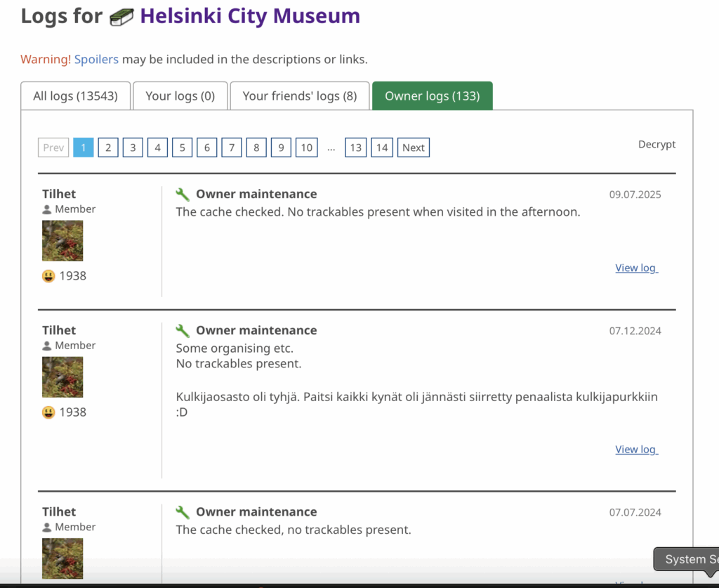Click the 'Member' label in the 07.12.2024 log
The height and width of the screenshot is (588, 719).
pos(75,346)
